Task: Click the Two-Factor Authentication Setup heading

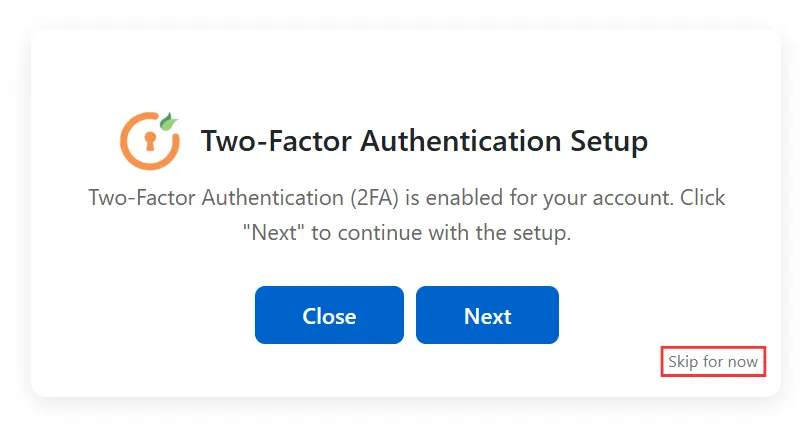Action: [x=424, y=141]
